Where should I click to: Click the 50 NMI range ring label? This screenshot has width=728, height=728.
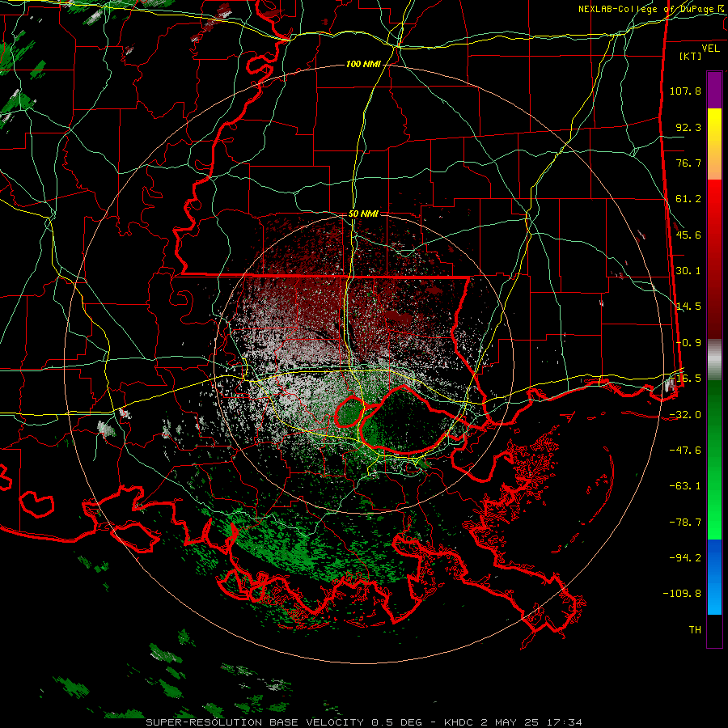click(363, 214)
